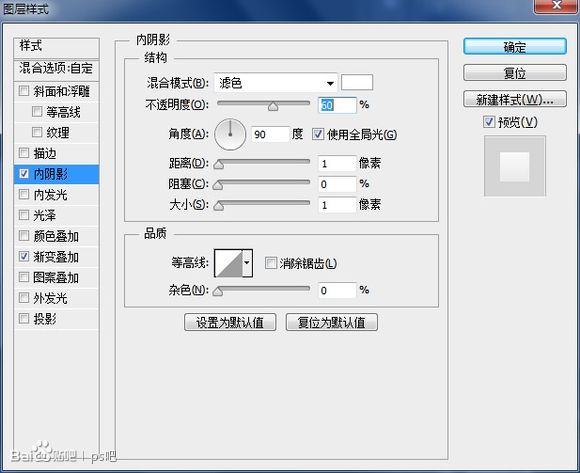The width and height of the screenshot is (580, 473).
Task: Toggle 使用全局光 checkbox
Action: coord(318,134)
